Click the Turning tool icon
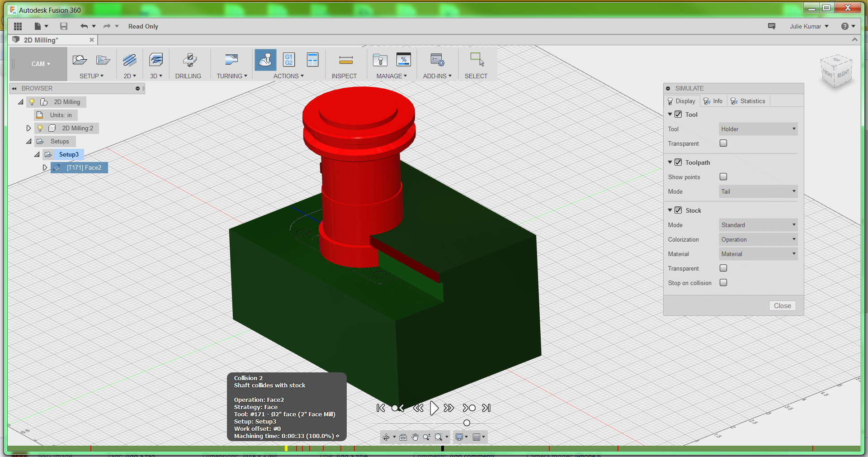The height and width of the screenshot is (457, 868). pos(231,60)
